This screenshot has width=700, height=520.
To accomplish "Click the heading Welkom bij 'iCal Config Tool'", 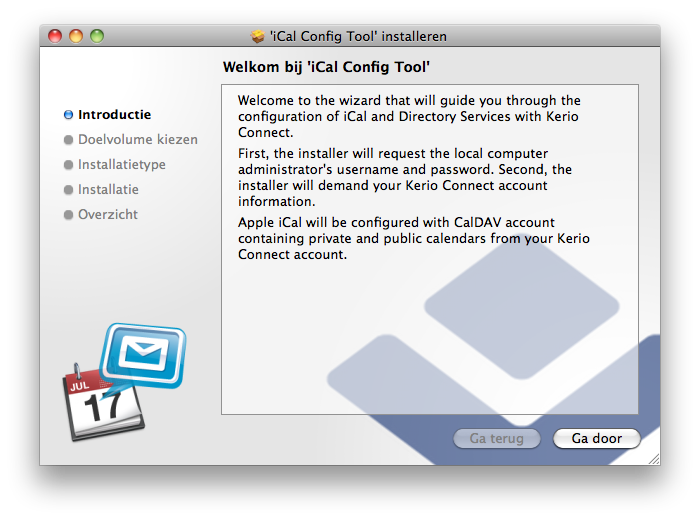I will [326, 67].
